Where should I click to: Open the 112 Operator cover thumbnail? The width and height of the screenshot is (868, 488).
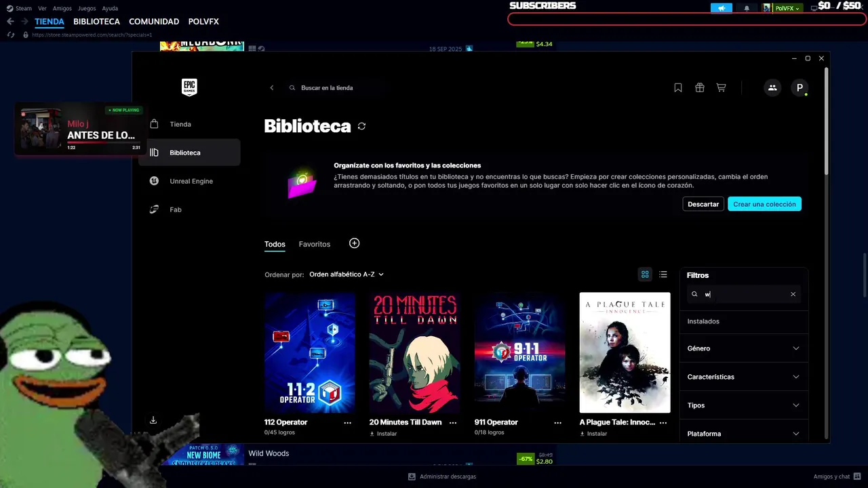point(310,352)
